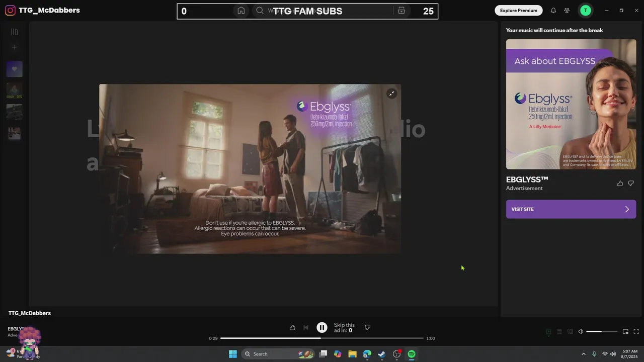Open the connect to a device icon

570,332
